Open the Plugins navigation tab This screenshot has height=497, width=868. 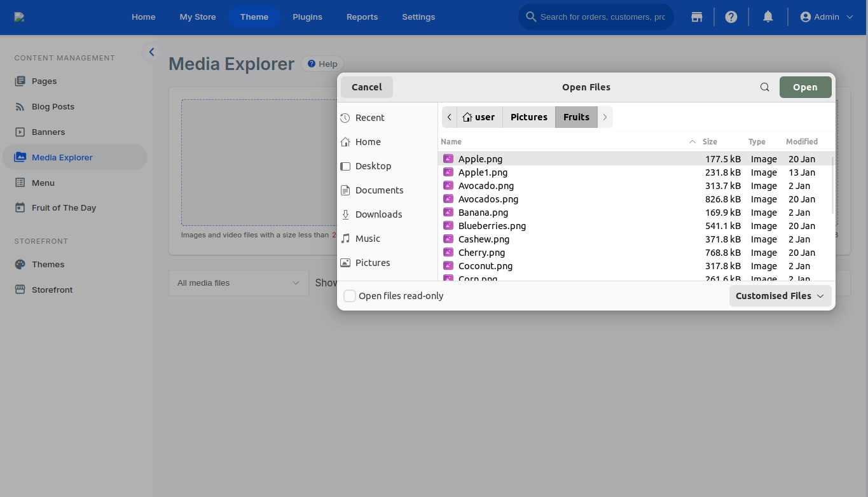[307, 17]
